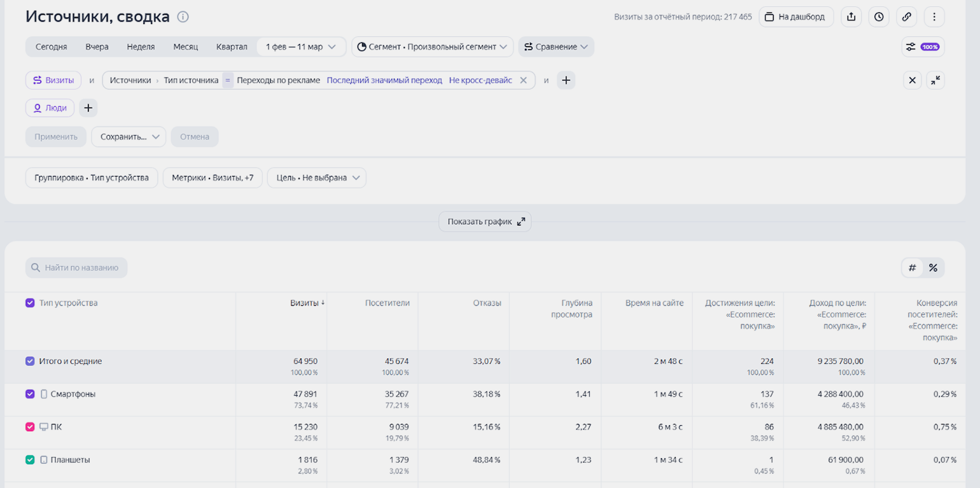
Task: Switch table to percent view
Action: 933,268
